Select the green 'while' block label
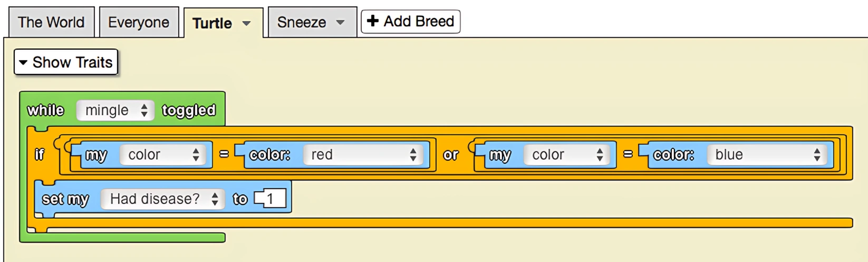The width and height of the screenshot is (868, 262). click(46, 110)
